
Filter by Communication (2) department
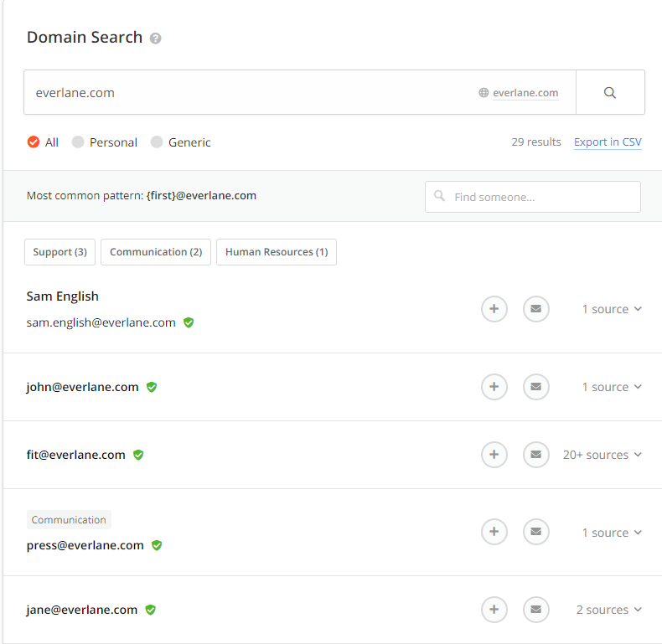click(156, 252)
